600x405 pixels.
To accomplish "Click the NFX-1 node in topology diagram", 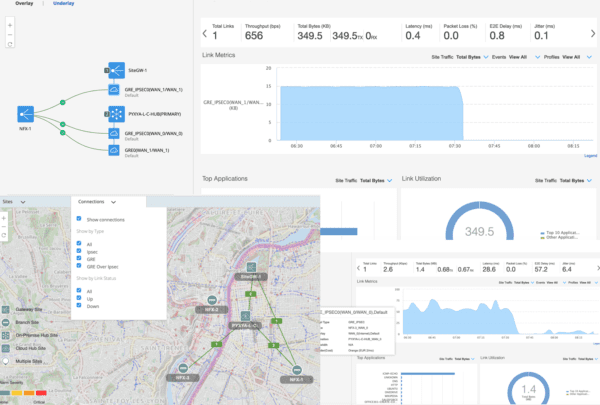I will point(25,115).
